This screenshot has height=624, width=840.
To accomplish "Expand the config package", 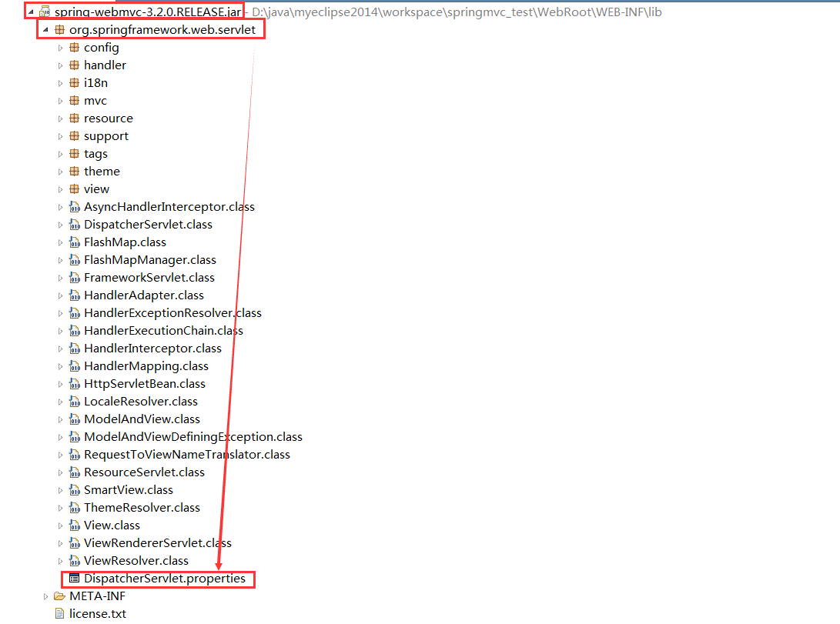I will pyautogui.click(x=61, y=48).
